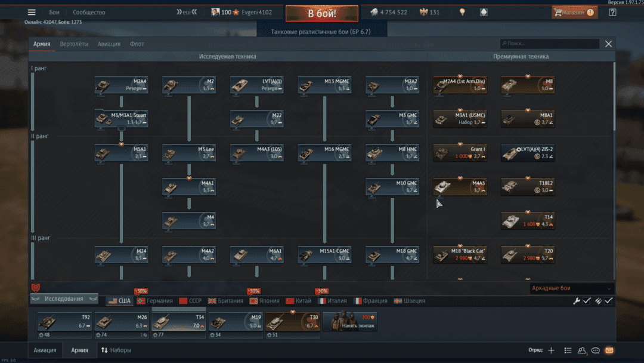Switch to the Вертолёты tab
The width and height of the screenshot is (644, 363).
(x=74, y=44)
